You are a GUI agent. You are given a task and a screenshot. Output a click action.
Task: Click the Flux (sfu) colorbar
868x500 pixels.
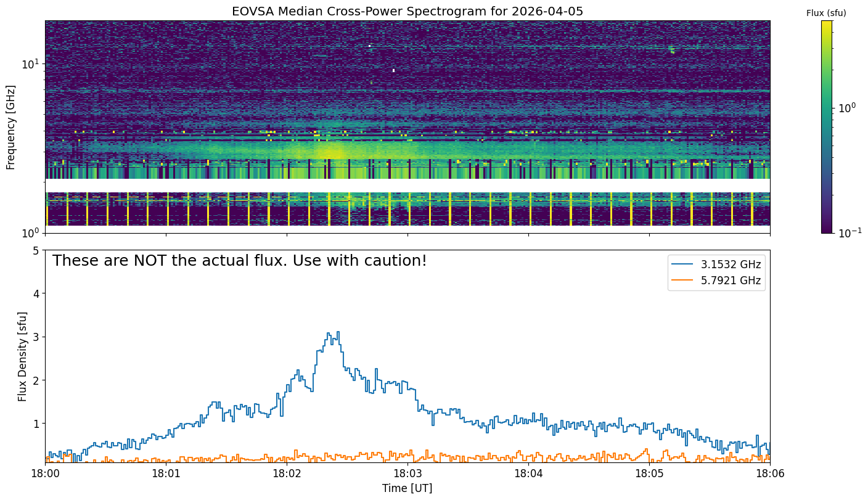tap(827, 127)
